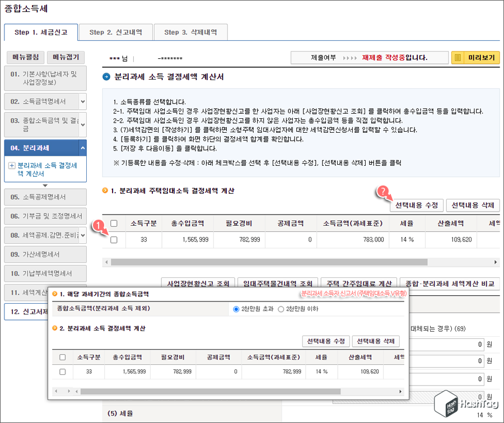Check the row checkbox in the popup table

[x=63, y=371]
